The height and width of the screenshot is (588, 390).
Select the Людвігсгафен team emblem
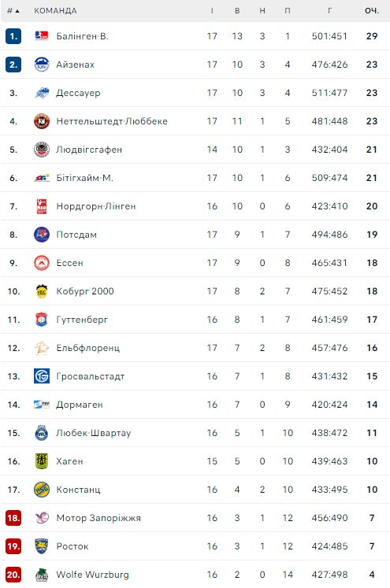click(41, 150)
